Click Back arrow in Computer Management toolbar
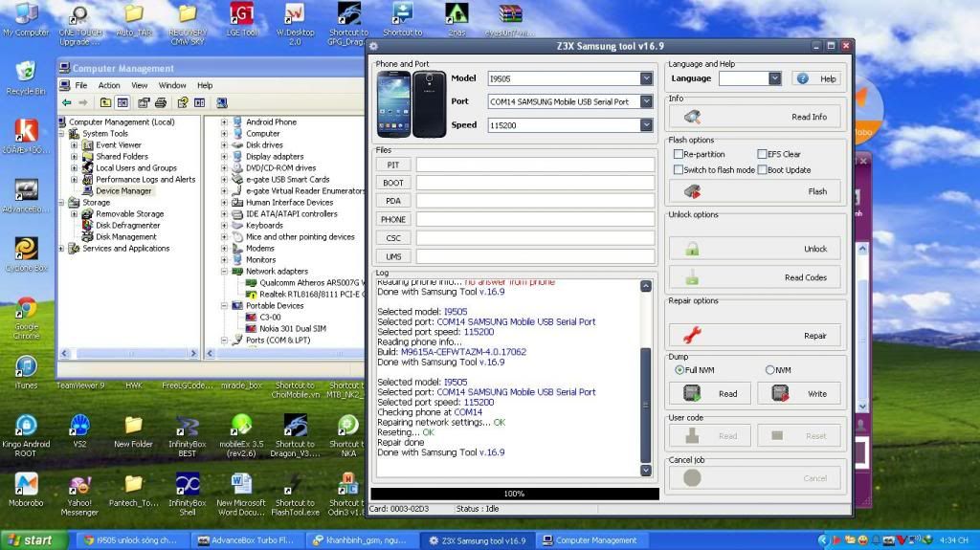The width and height of the screenshot is (980, 550). click(66, 102)
